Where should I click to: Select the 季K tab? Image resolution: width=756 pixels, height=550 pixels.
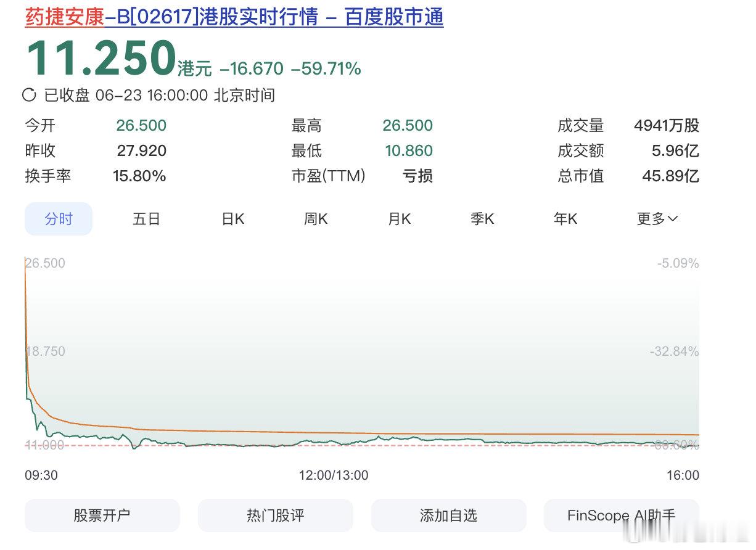482,219
